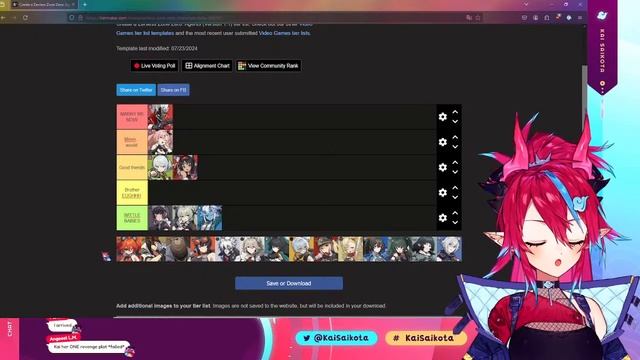Move the red tier row up

[455, 112]
